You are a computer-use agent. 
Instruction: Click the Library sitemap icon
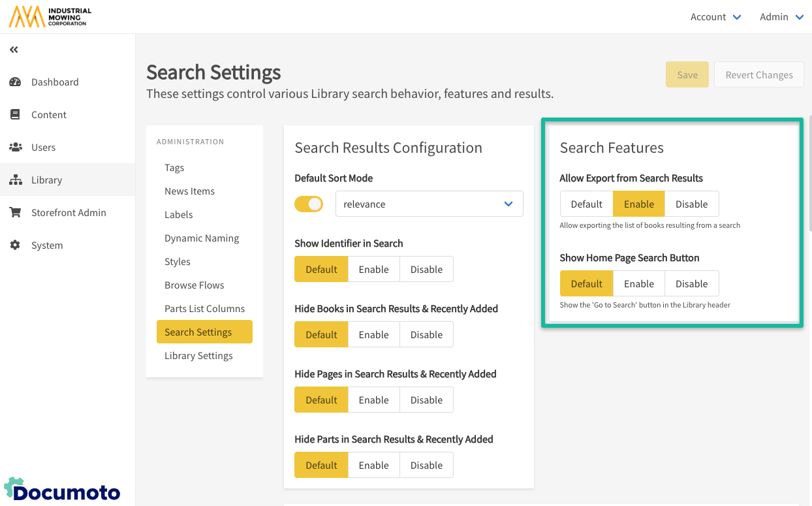tap(15, 180)
